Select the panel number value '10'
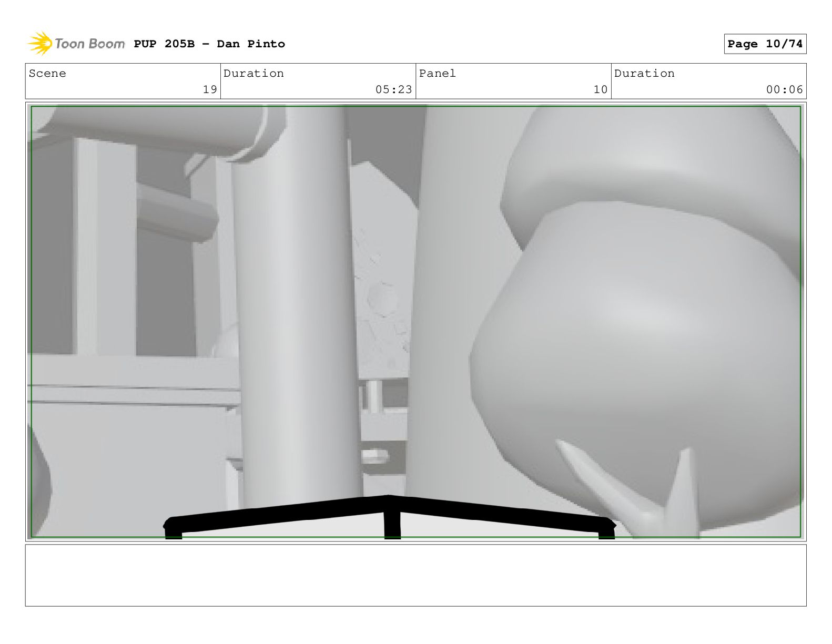Screen dimensions: 832x644 click(601, 90)
